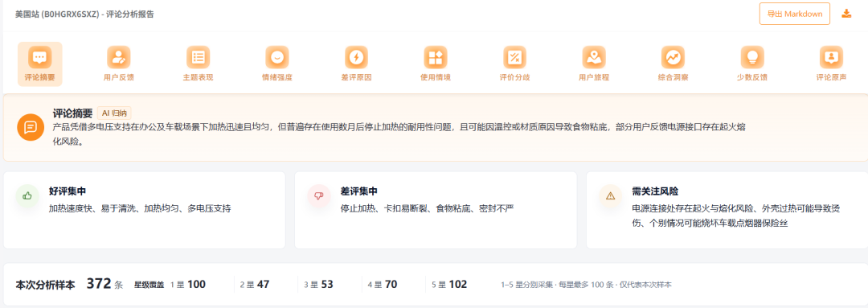The height and width of the screenshot is (308, 868).
Task: Click the orange comment summary circle icon
Action: click(31, 127)
